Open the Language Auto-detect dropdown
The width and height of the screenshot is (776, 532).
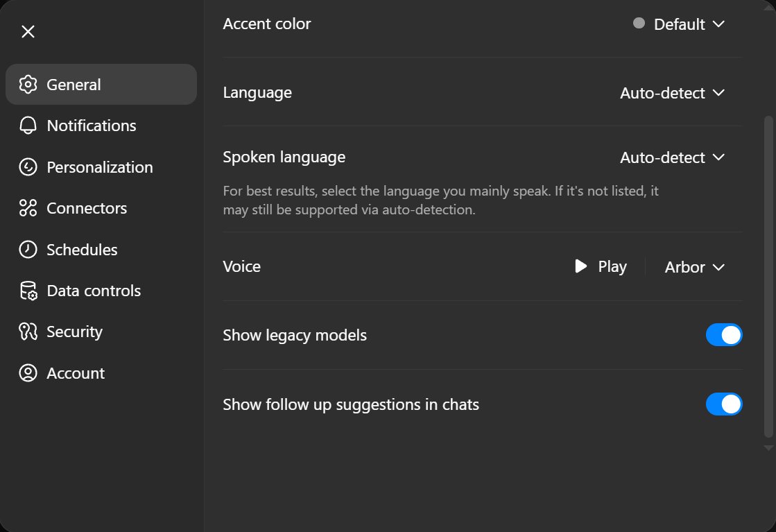tap(673, 93)
